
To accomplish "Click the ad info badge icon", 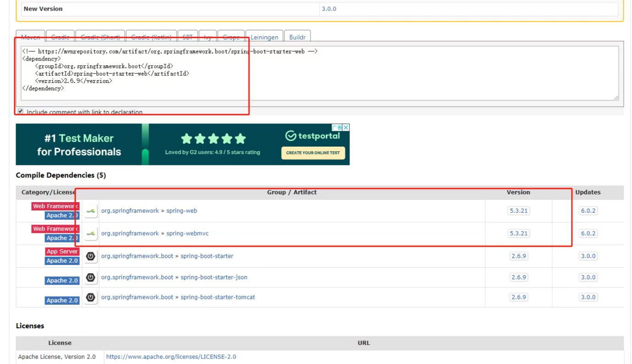I will 337,127.
